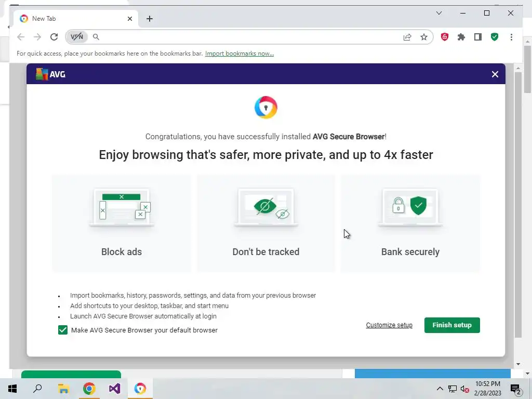Open the share page icon
This screenshot has width=532, height=399.
[x=407, y=37]
